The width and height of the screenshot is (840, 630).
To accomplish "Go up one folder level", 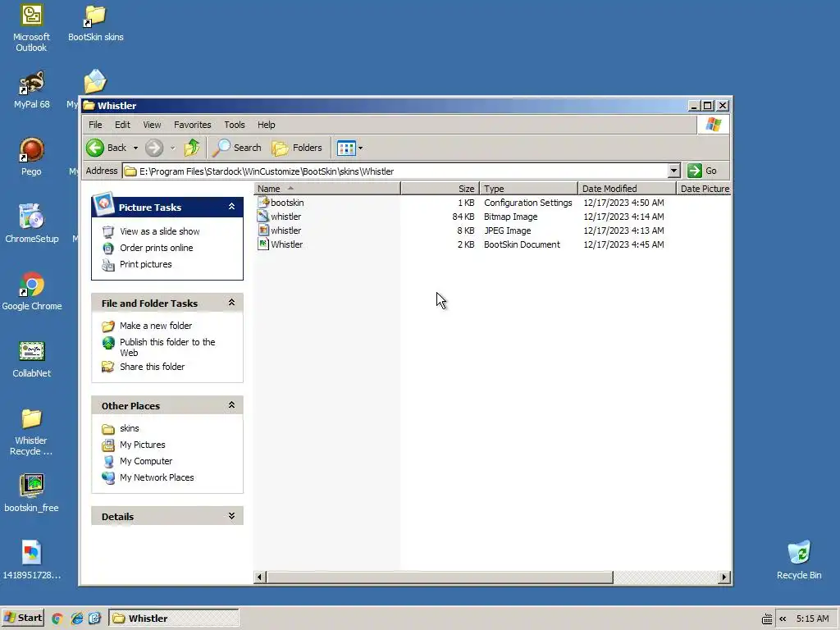I will tap(192, 148).
